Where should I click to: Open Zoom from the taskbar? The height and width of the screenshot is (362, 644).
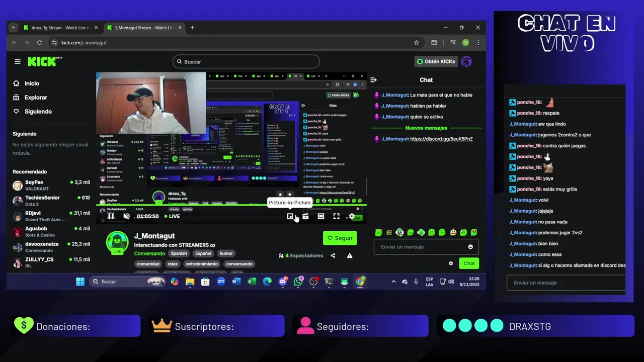click(221, 282)
